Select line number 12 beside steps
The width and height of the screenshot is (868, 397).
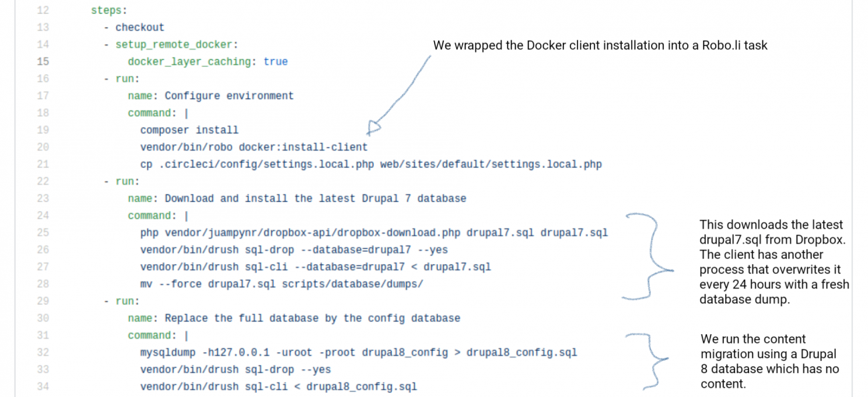coord(43,10)
